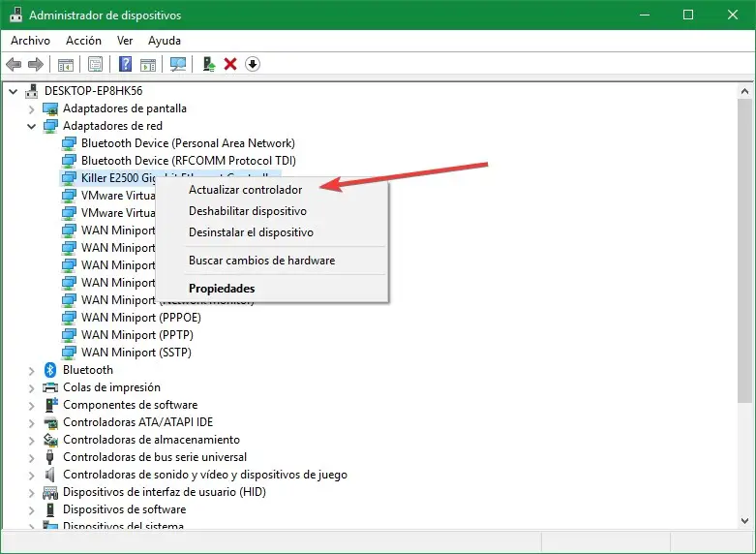This screenshot has width=756, height=554.
Task: Click the Controladoras ATA/ATAPI IDE icon
Action: click(50, 422)
